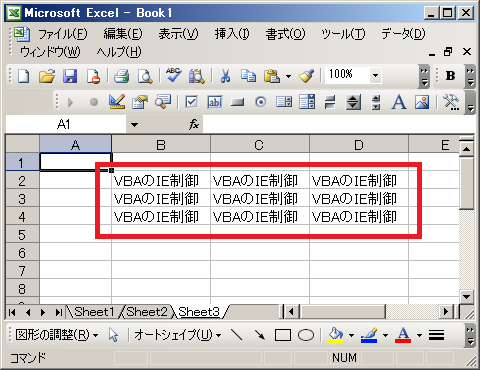
Task: Insert an Option Button control
Action: [x=261, y=102]
